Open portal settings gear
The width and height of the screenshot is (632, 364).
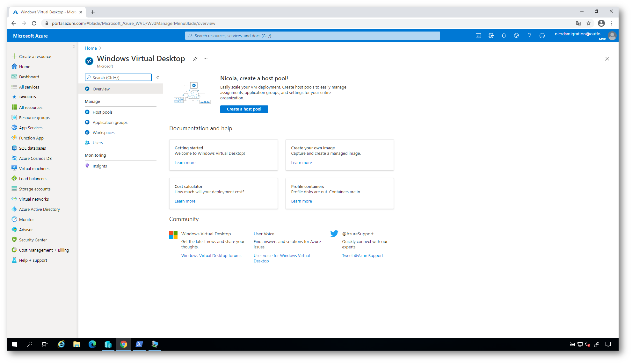516,36
